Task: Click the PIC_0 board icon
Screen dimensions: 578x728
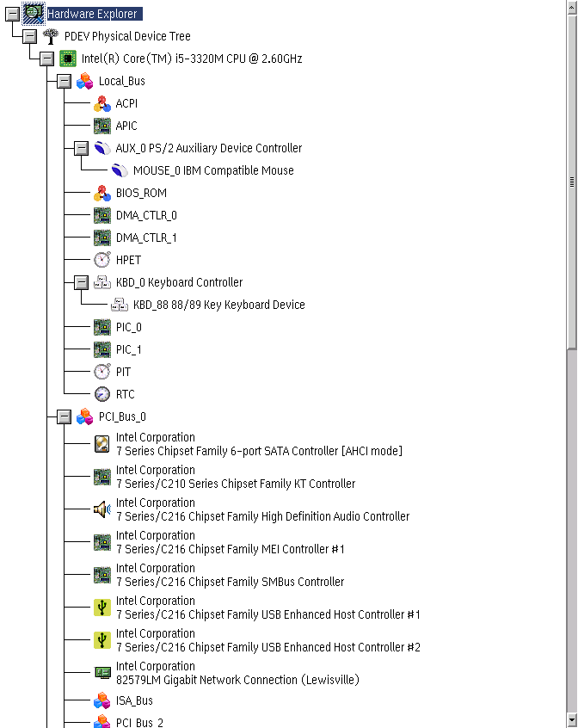Action: click(x=102, y=327)
